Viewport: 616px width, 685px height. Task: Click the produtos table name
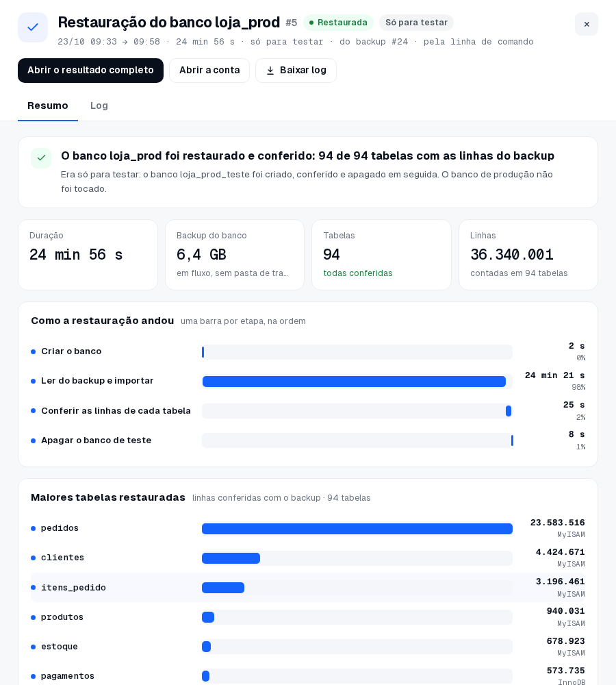[62, 617]
